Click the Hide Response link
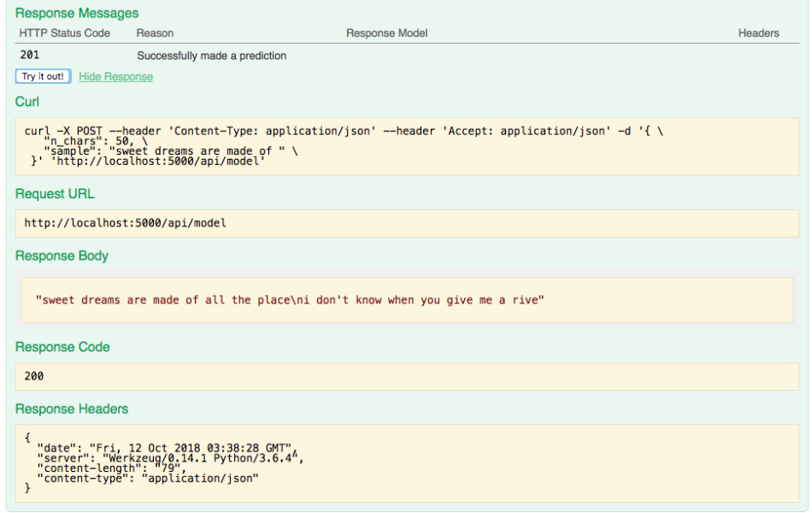812x513 pixels. point(115,77)
